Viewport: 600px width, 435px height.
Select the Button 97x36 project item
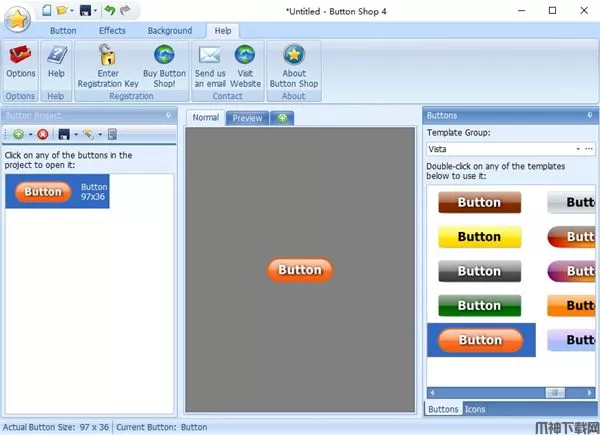coord(57,191)
